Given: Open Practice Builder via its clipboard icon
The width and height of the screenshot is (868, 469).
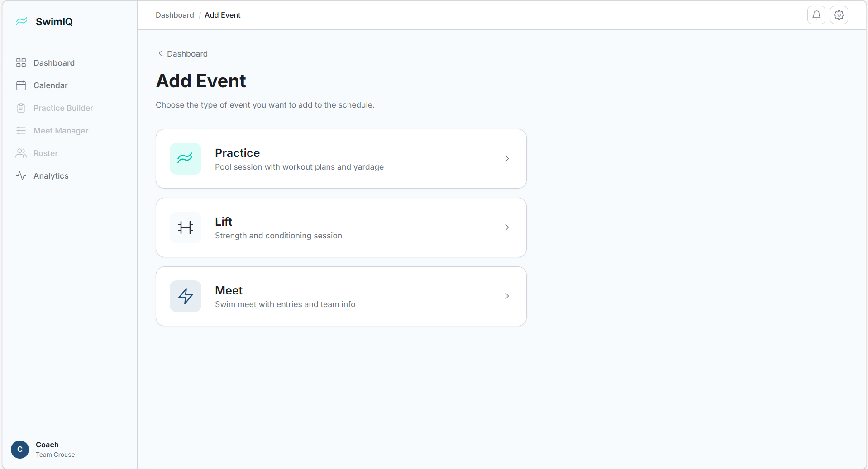Looking at the screenshot, I should pyautogui.click(x=21, y=108).
